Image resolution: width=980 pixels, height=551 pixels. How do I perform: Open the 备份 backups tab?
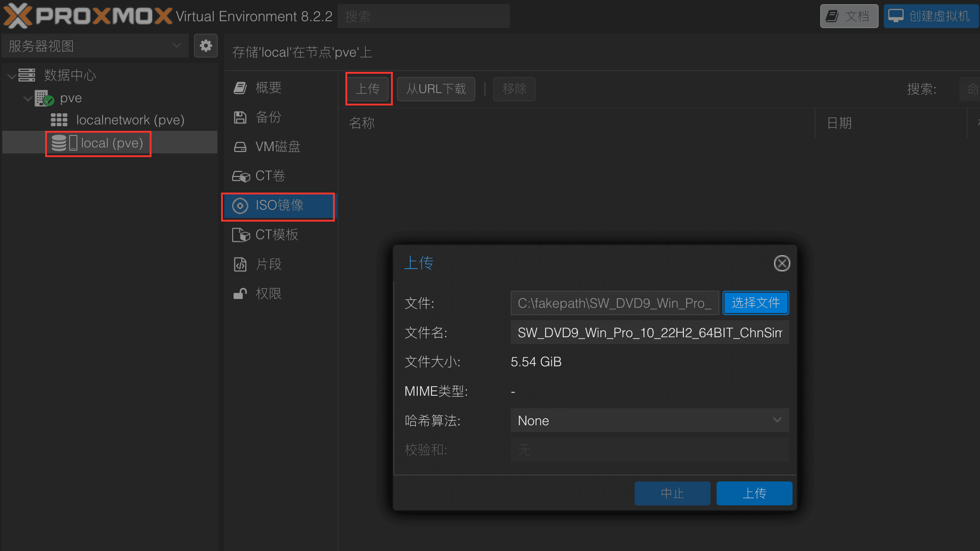(280, 117)
